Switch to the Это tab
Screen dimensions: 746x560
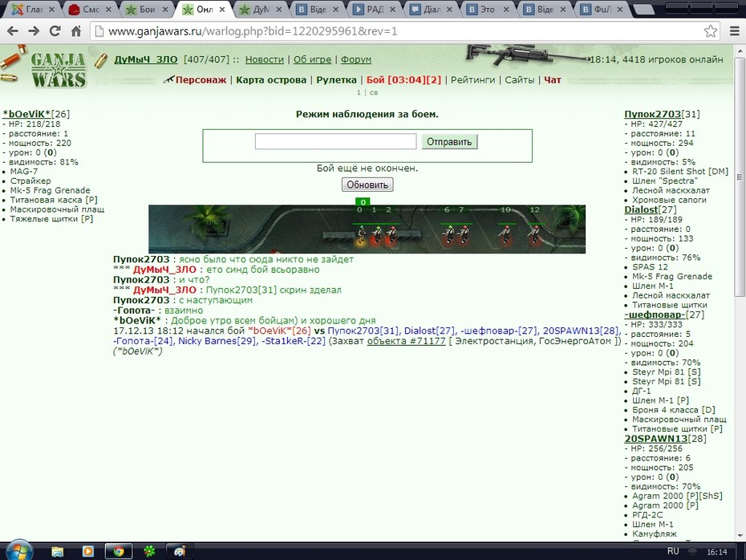coord(487,10)
